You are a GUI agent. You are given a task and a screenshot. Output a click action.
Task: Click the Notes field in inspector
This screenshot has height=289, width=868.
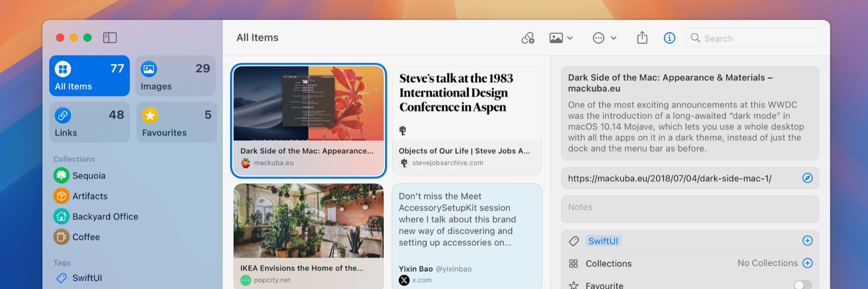[x=690, y=210]
